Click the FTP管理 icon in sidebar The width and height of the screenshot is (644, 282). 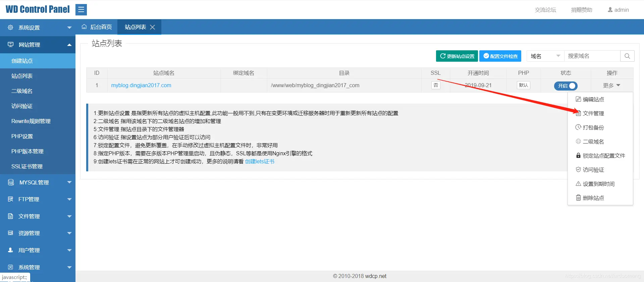tap(10, 199)
